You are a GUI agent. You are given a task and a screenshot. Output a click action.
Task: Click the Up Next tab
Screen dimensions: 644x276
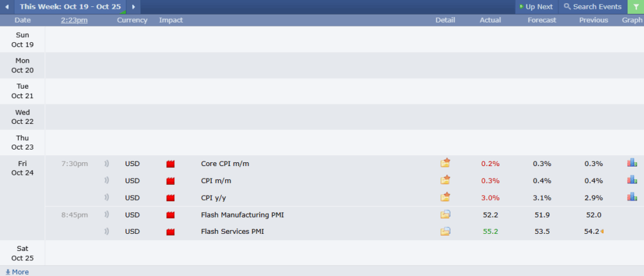tap(536, 7)
